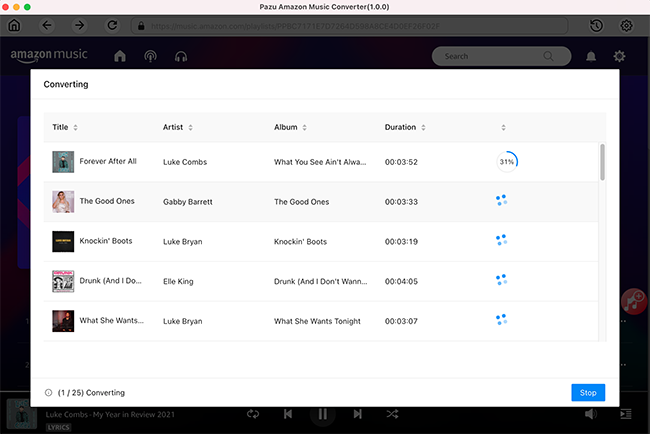Select the artist Luke Combs

point(185,162)
